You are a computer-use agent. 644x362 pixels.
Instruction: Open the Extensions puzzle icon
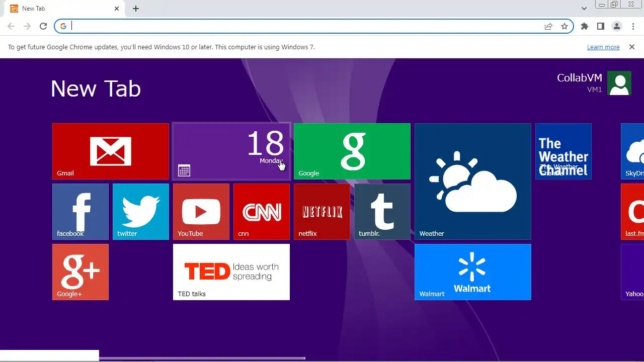tap(585, 26)
